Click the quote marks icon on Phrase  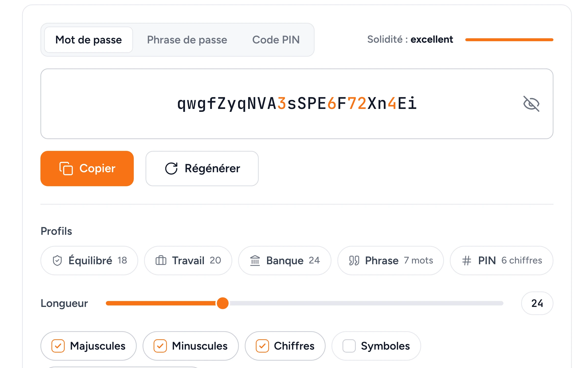(354, 261)
